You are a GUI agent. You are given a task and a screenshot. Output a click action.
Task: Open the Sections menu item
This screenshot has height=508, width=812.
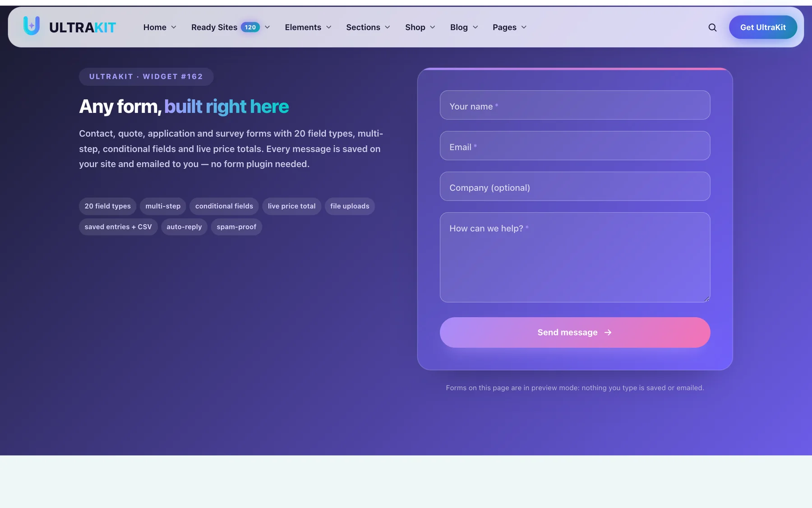pyautogui.click(x=363, y=28)
